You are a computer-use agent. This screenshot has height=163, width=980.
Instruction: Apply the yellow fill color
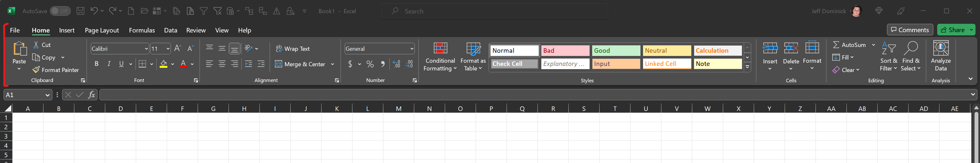[x=163, y=64]
